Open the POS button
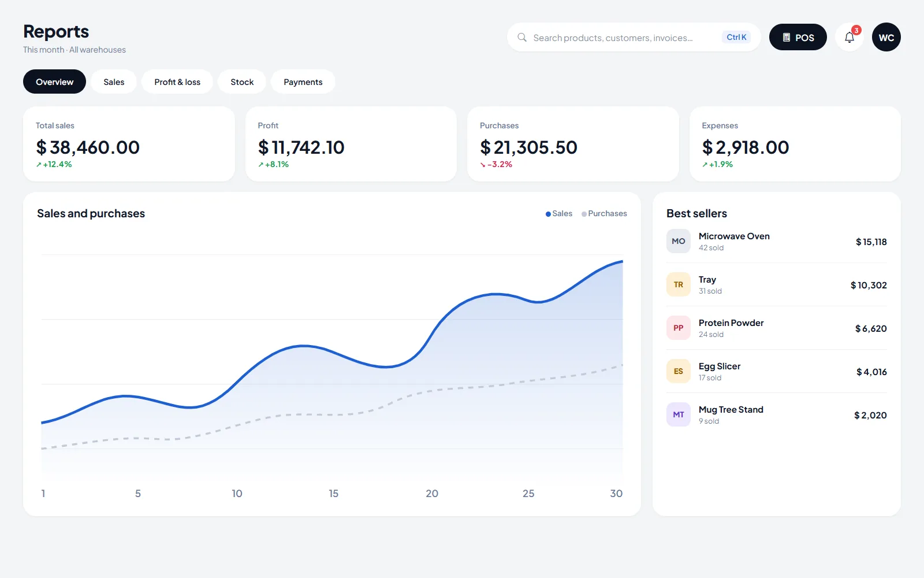This screenshot has width=924, height=578. [x=798, y=38]
